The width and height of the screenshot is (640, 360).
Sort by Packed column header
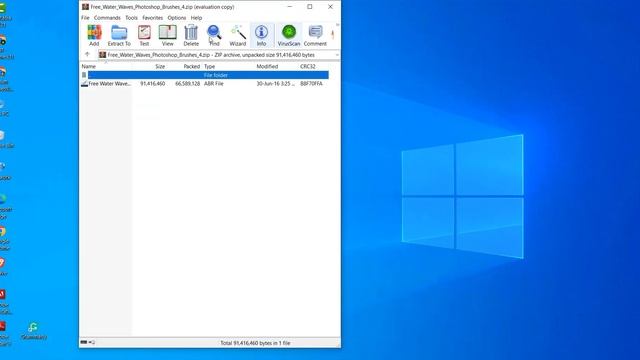(x=191, y=66)
